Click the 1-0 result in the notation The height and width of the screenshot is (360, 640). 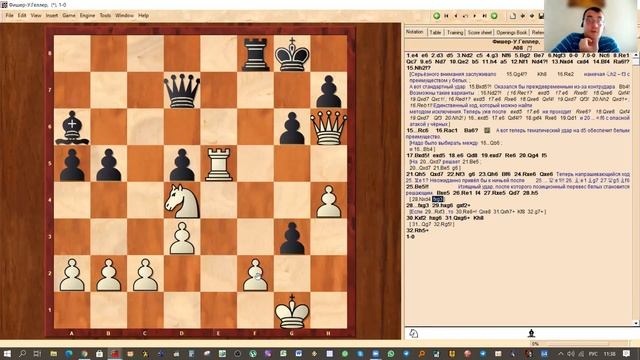point(410,236)
